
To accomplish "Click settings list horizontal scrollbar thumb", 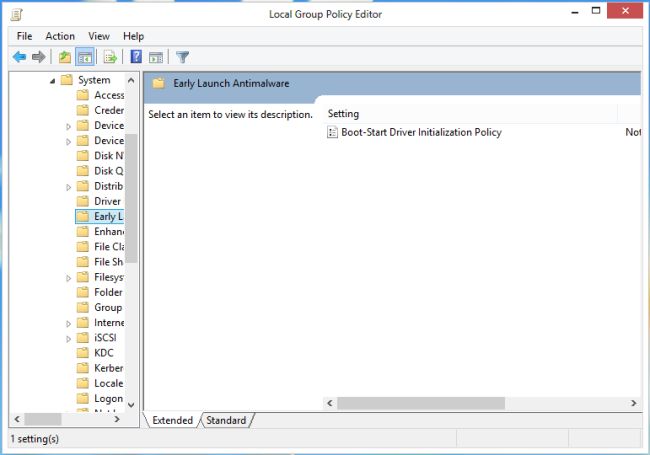I will click(421, 403).
